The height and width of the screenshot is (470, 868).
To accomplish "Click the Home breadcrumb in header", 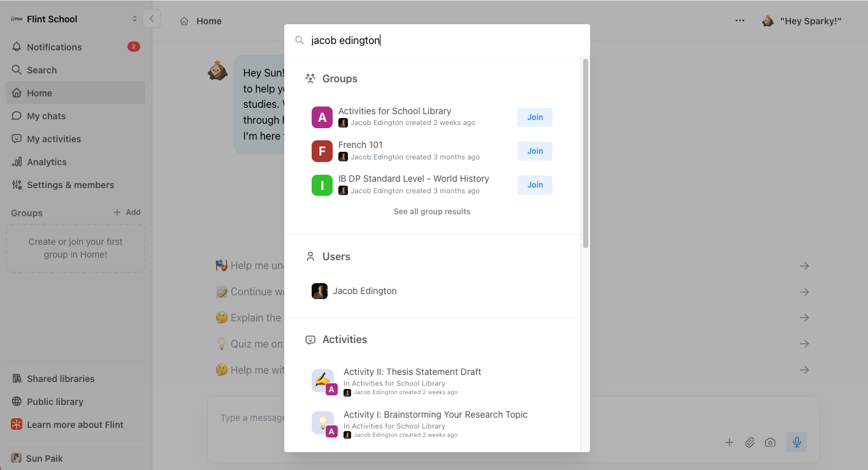I will [x=201, y=21].
